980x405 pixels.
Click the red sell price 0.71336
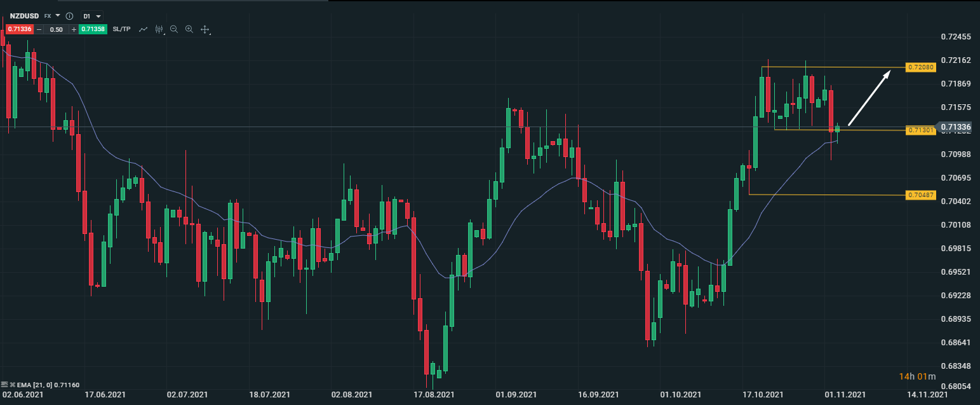(x=18, y=29)
